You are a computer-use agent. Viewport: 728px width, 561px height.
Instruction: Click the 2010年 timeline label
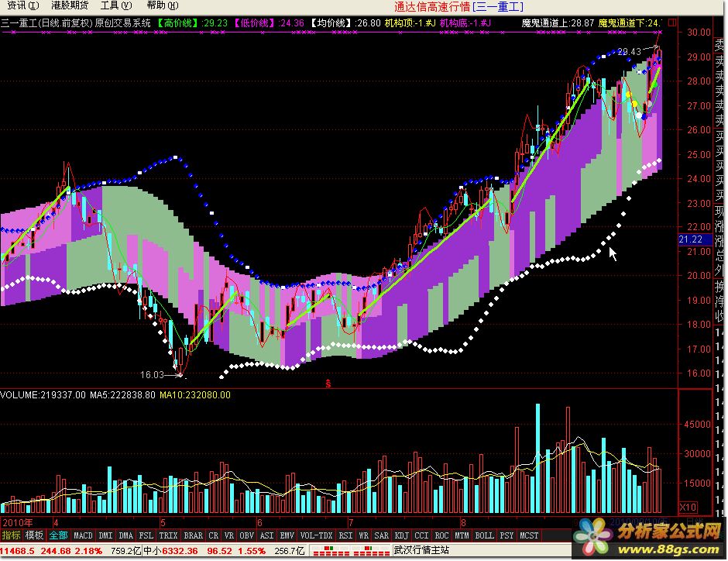tap(18, 522)
